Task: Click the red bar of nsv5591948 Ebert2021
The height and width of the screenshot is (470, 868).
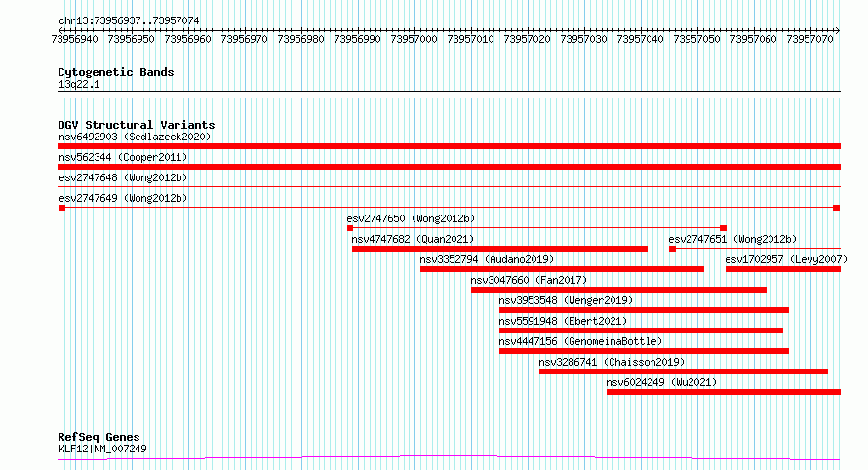Action: 641,331
